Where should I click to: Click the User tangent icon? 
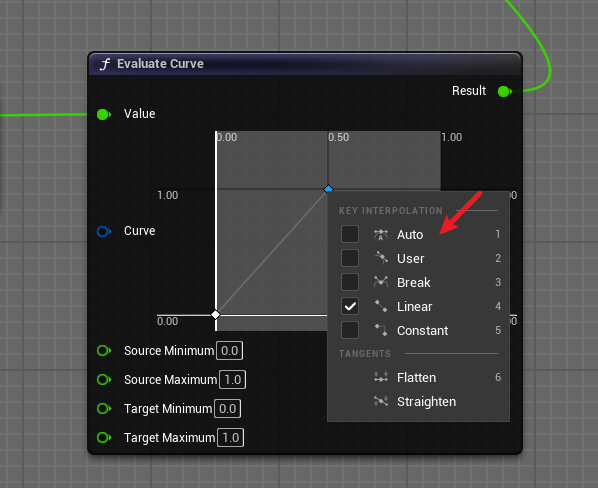[x=381, y=258]
